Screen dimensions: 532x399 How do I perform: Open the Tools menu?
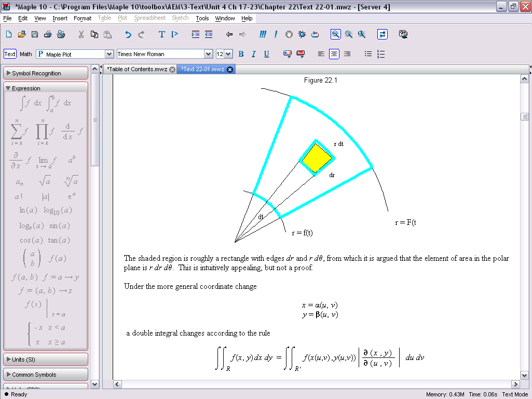pyautogui.click(x=202, y=18)
